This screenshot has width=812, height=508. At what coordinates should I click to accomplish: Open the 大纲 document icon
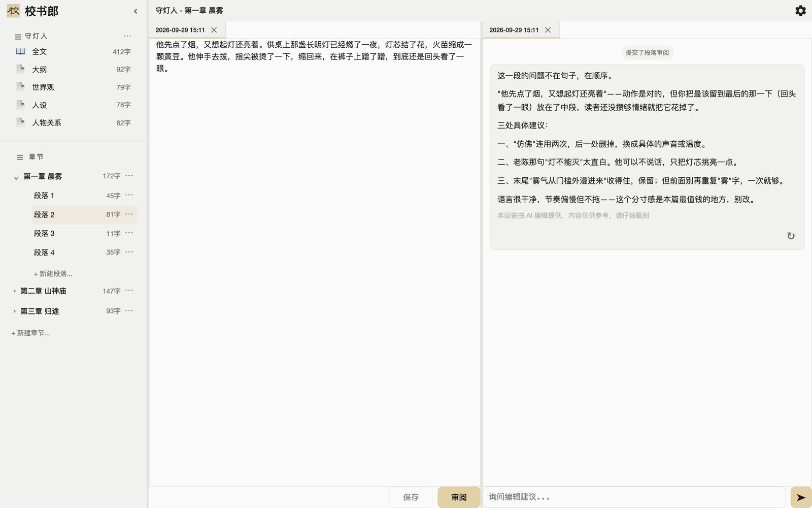[20, 69]
